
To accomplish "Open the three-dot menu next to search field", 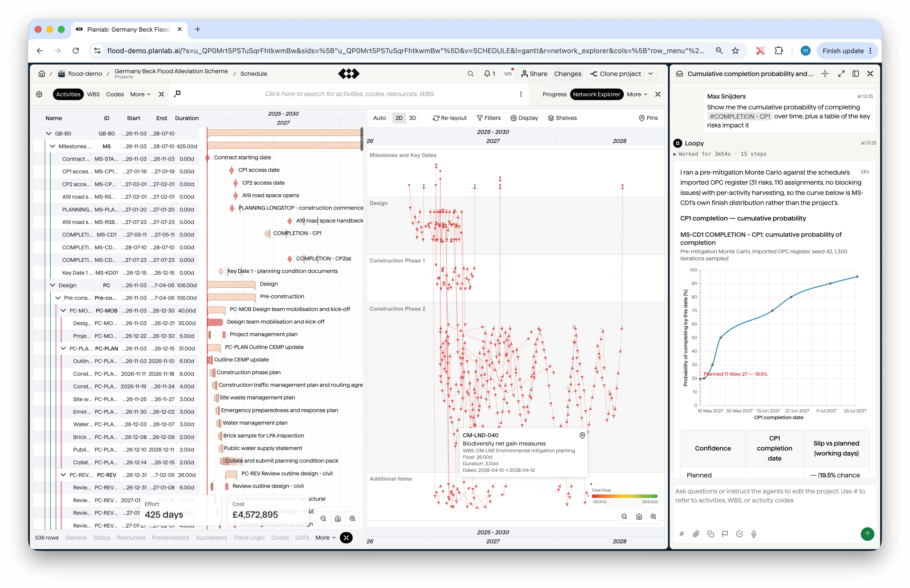I will 521,94.
